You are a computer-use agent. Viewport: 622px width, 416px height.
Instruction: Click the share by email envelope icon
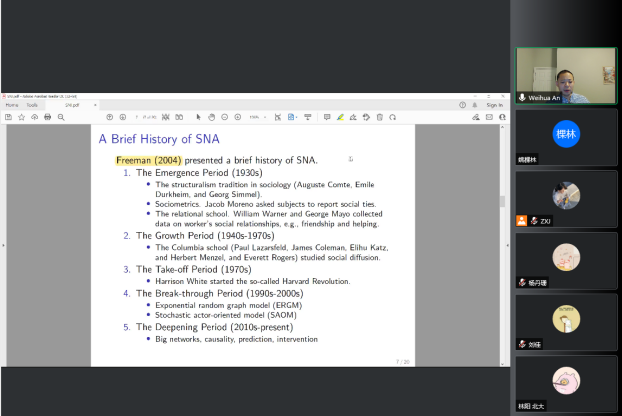489,117
